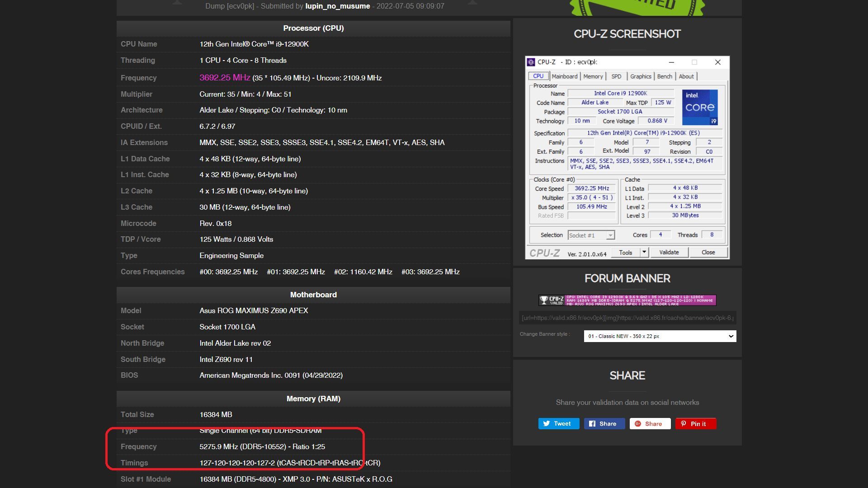Open submitter lupin_no_musume profile link

[x=338, y=6]
